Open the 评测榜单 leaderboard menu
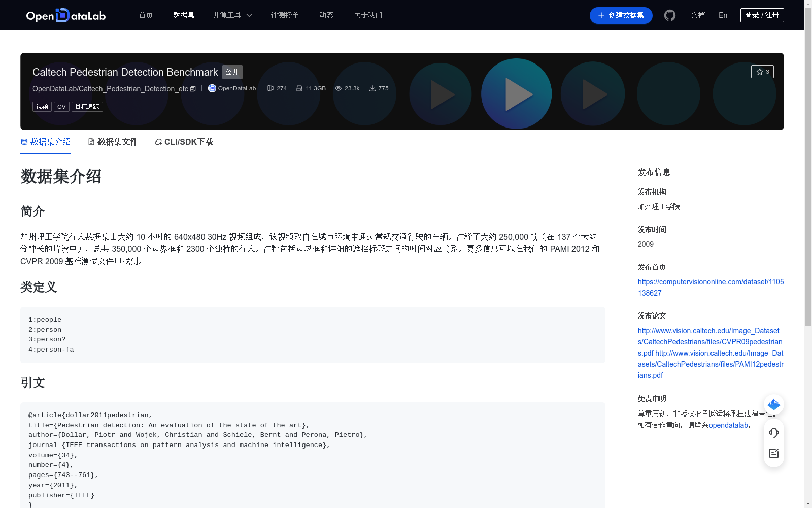The image size is (812, 508). tap(285, 15)
